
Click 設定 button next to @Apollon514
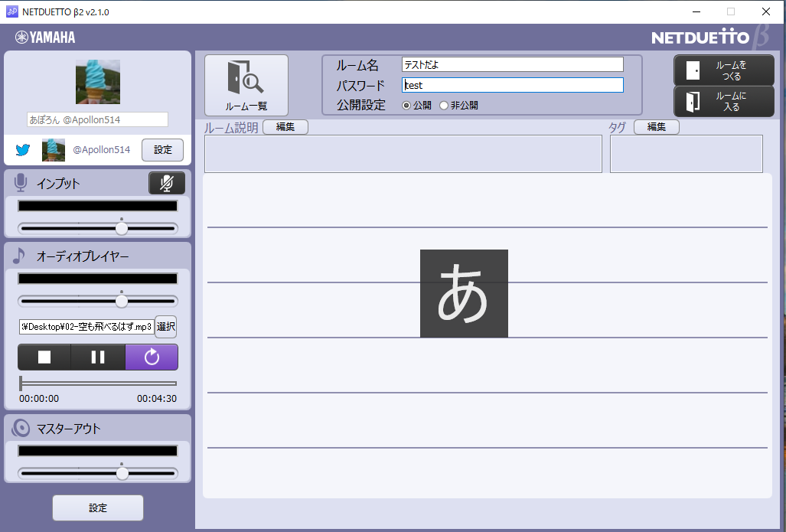coord(162,150)
